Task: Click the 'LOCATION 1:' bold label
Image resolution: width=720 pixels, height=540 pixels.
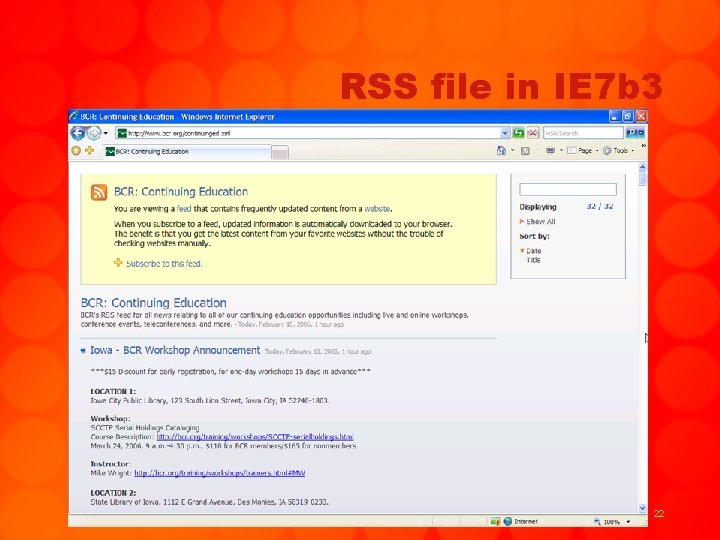Action: [x=113, y=391]
